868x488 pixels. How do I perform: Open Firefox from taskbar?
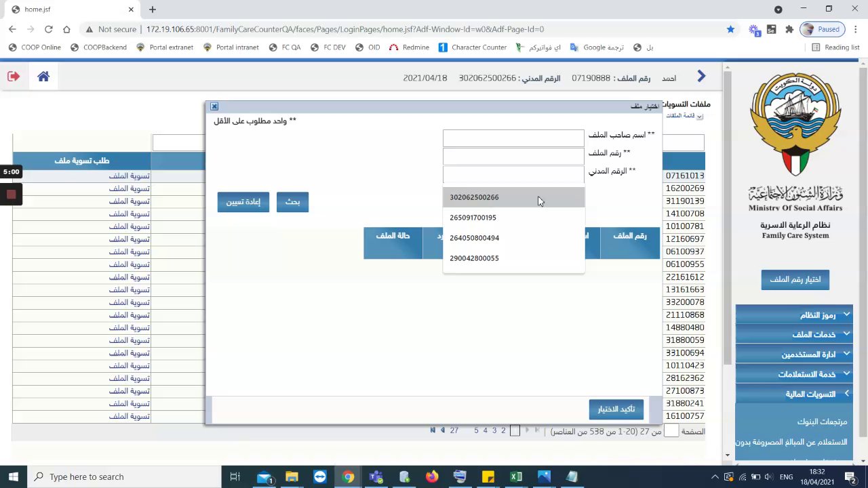coord(432,476)
